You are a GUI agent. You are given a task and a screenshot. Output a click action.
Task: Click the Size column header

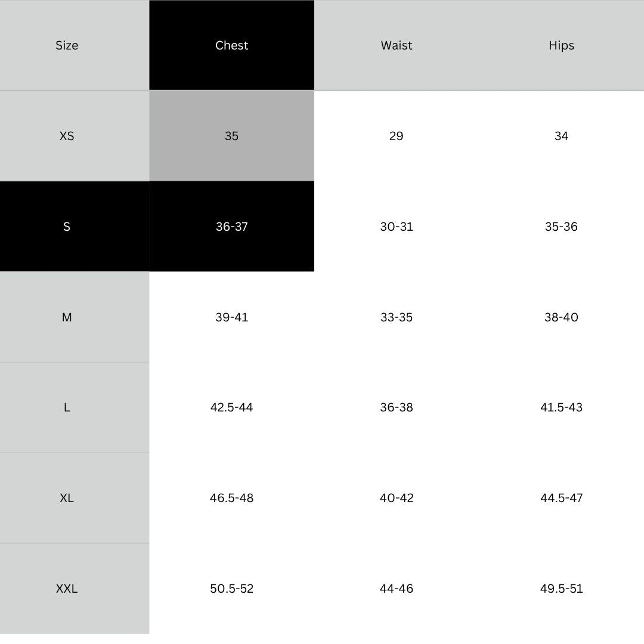click(x=67, y=45)
